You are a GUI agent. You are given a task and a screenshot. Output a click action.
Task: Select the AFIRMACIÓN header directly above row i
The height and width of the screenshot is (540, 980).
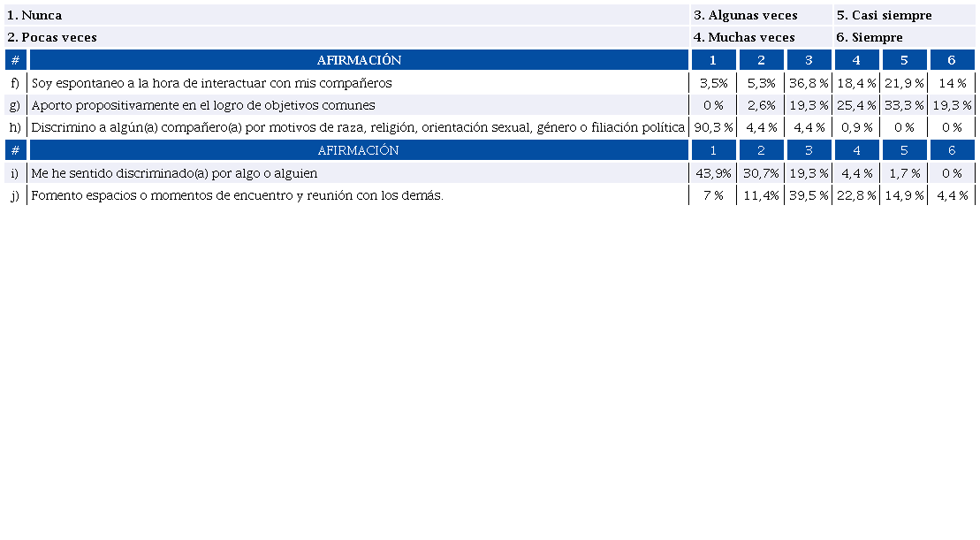click(359, 150)
